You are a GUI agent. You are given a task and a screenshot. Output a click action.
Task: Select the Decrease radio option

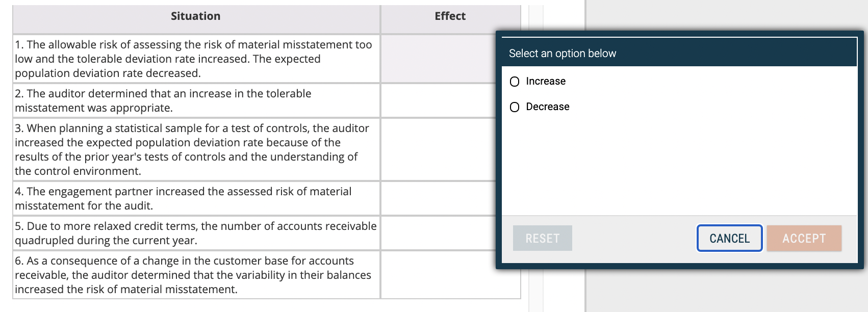(x=515, y=107)
